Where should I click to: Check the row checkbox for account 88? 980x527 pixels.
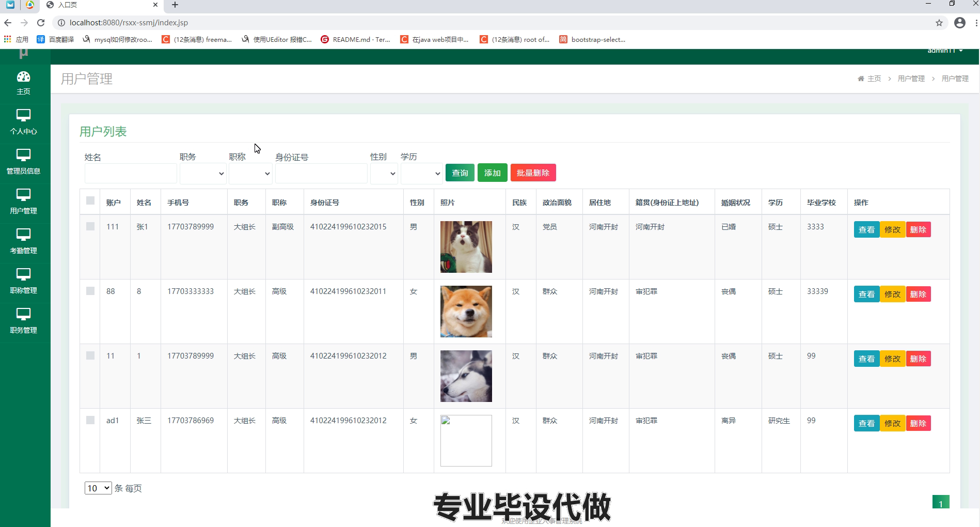click(x=90, y=291)
